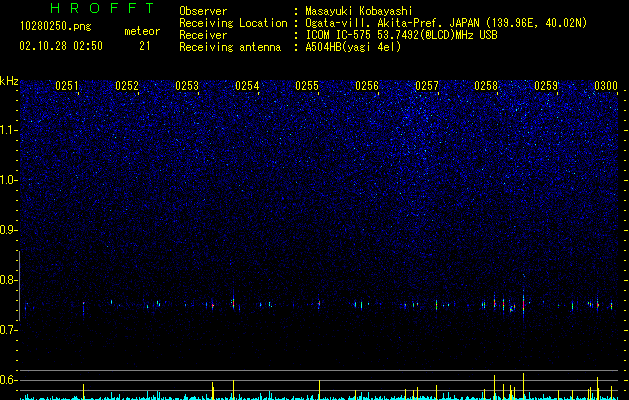Click the gray frequency range bar near 0.8 kHz
629x400 pixels.
[x=19, y=286]
